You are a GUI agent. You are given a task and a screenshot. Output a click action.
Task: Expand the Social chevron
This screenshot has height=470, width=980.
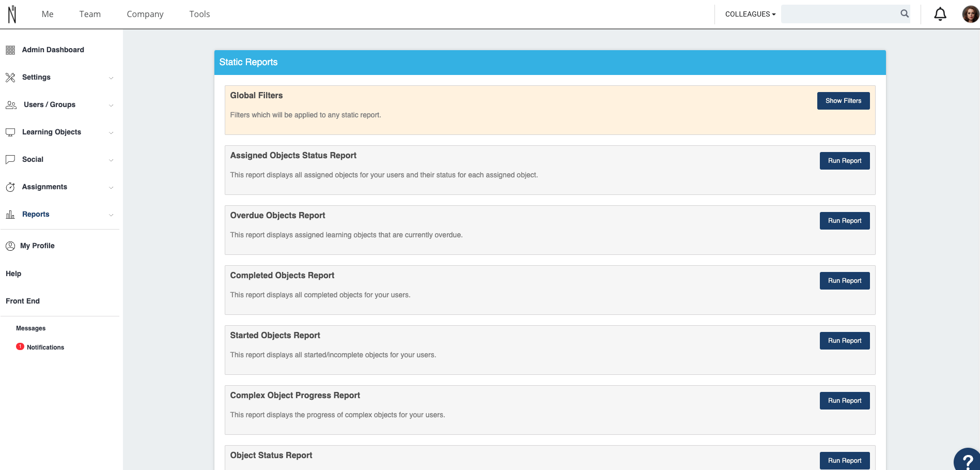click(111, 160)
